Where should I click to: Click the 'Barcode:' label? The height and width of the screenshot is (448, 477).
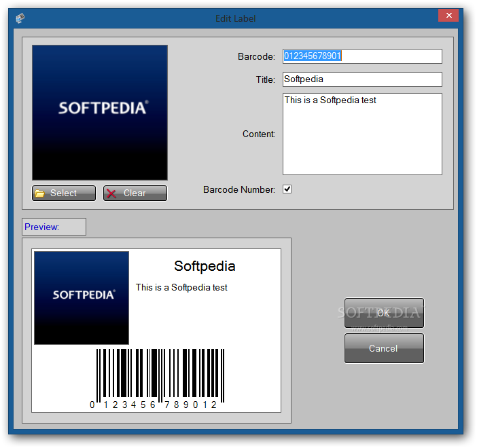pyautogui.click(x=256, y=56)
